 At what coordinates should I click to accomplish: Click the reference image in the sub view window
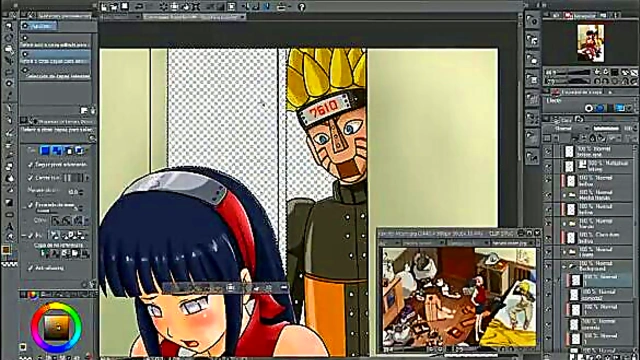pos(459,297)
